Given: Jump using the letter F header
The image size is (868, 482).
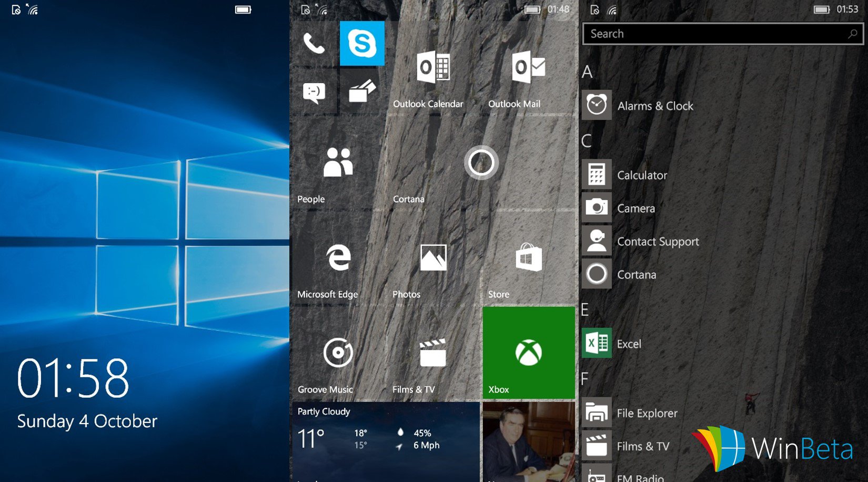Looking at the screenshot, I should [x=584, y=379].
